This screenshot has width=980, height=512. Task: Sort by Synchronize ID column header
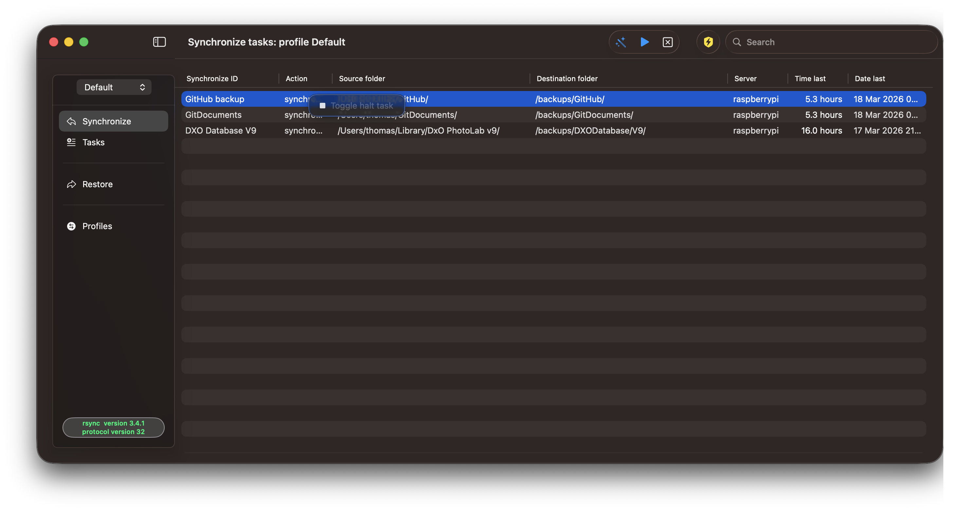pyautogui.click(x=212, y=78)
